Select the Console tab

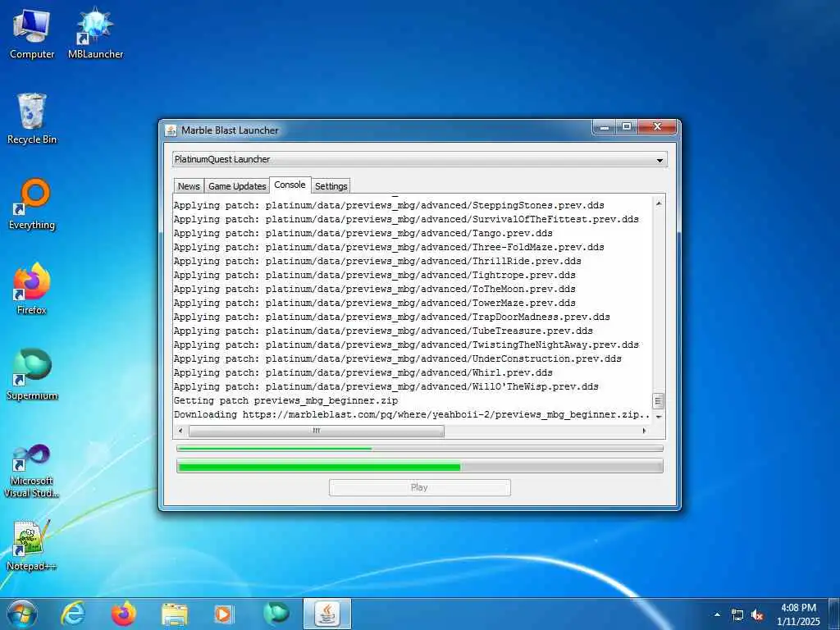[290, 185]
